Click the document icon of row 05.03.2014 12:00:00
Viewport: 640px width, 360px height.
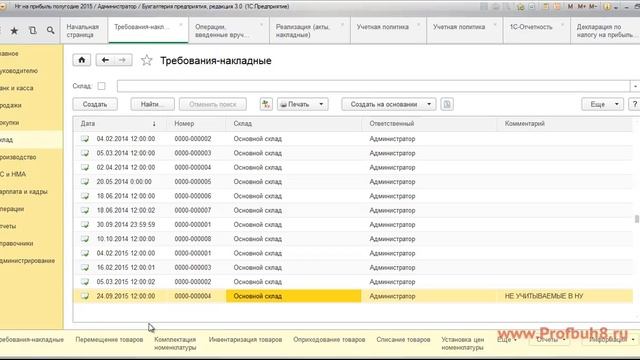coord(85,153)
